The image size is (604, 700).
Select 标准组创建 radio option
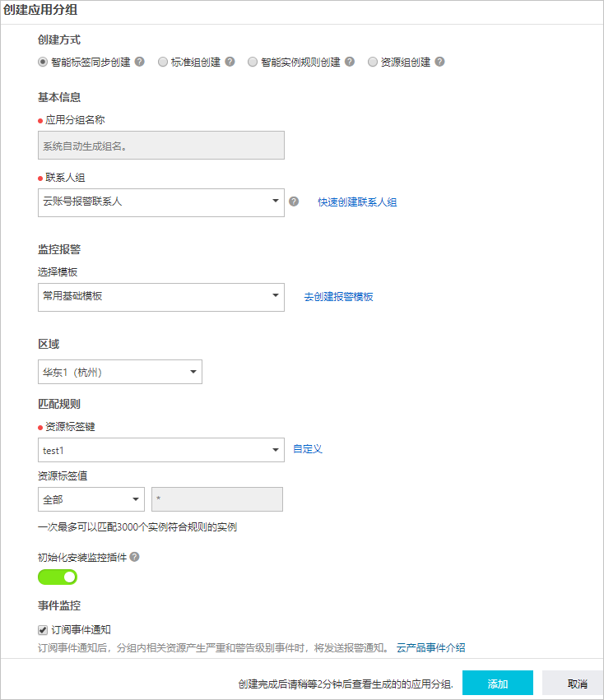pyautogui.click(x=163, y=62)
